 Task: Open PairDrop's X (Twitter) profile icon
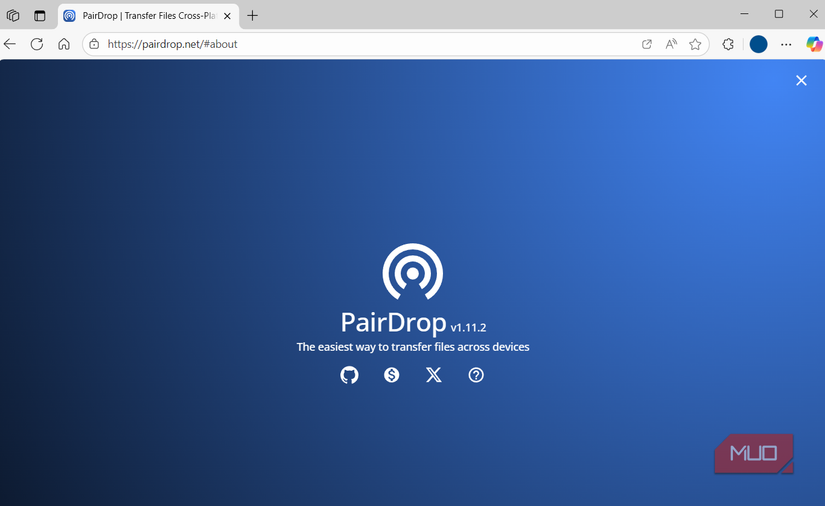(x=434, y=375)
